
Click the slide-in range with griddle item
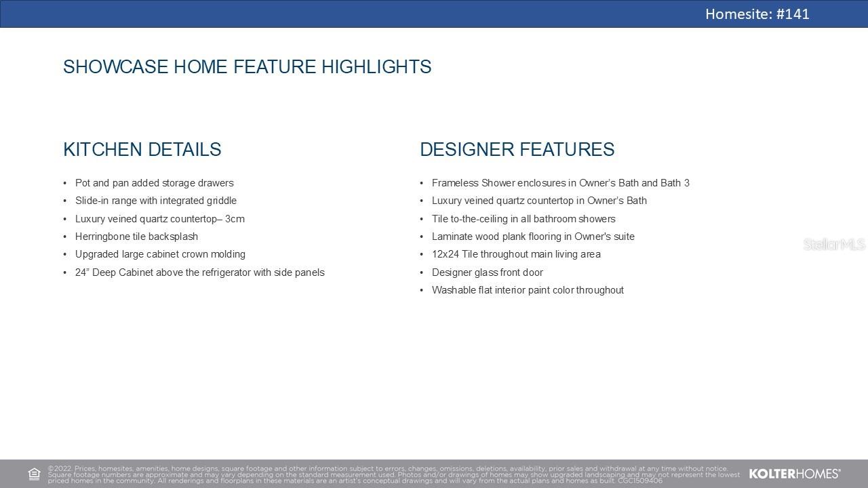point(155,201)
